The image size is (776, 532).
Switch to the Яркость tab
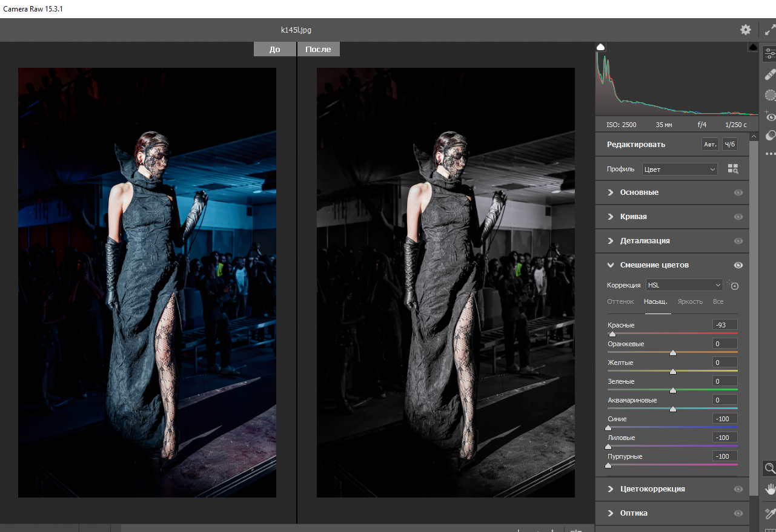coord(690,301)
